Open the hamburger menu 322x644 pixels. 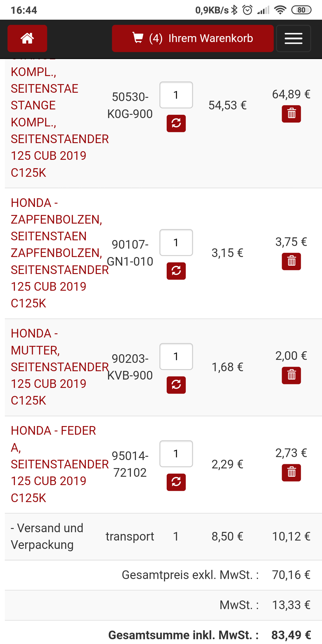pos(293,38)
